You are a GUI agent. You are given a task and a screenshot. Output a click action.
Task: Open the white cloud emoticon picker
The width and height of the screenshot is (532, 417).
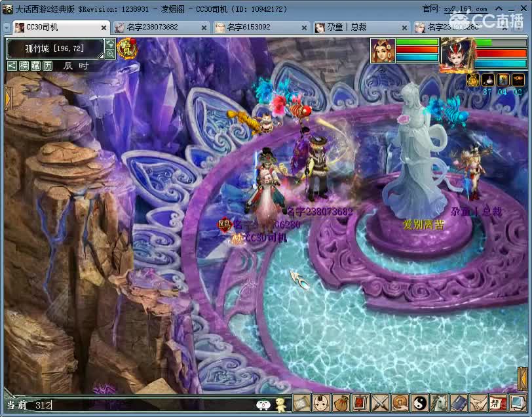click(263, 405)
